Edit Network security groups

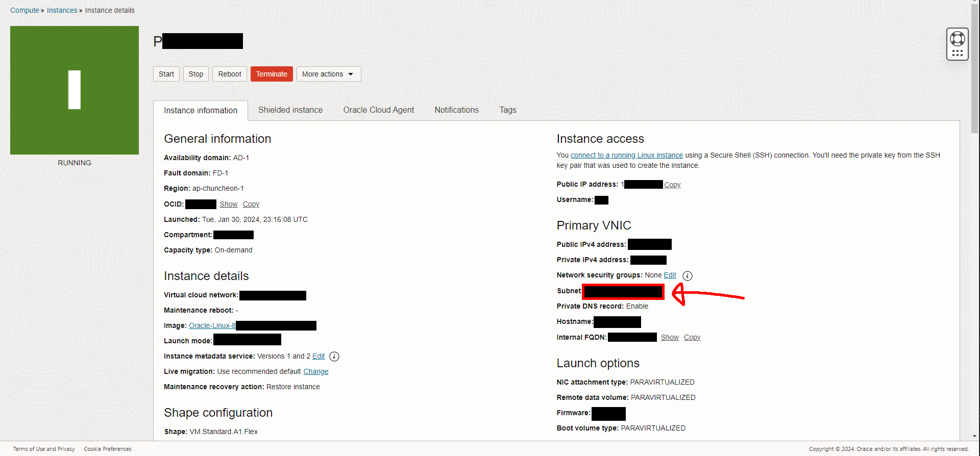point(670,275)
